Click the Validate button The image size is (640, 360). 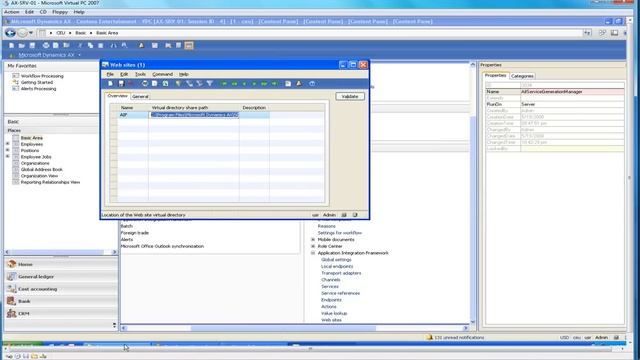pyautogui.click(x=350, y=96)
